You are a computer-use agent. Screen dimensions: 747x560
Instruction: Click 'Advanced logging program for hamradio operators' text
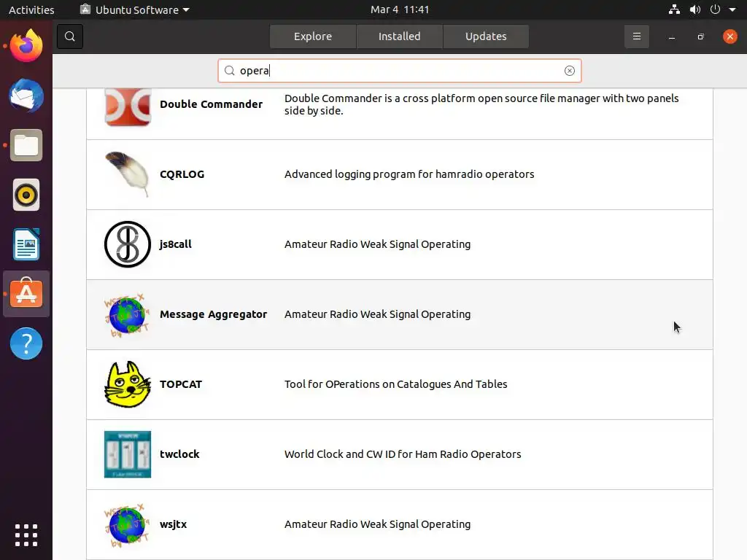(x=409, y=174)
